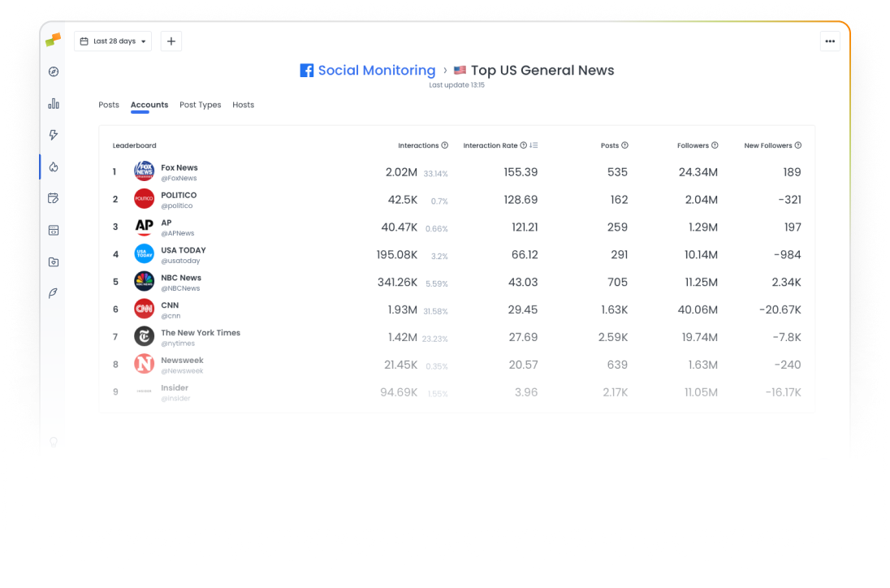890x588 pixels.
Task: Click the lightning bolt icon in sidebar
Action: click(x=53, y=135)
